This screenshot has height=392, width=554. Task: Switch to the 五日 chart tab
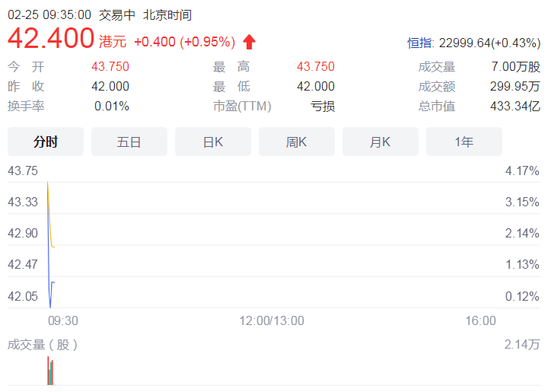129,142
